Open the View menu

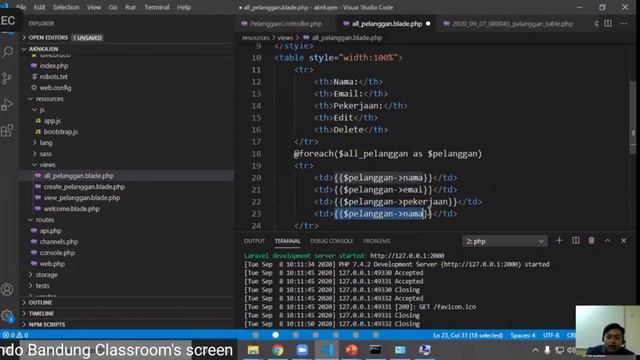[94, 7]
